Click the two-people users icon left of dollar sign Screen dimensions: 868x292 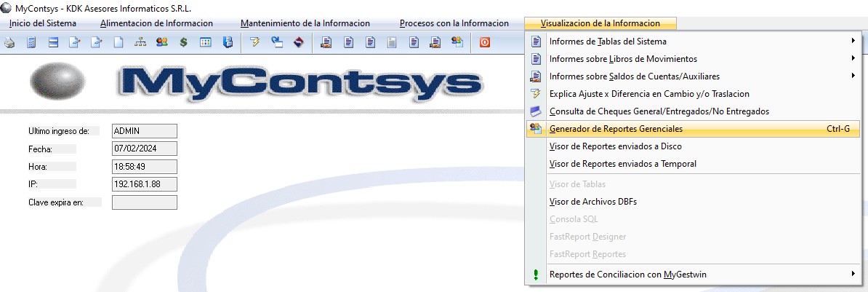pyautogui.click(x=162, y=42)
